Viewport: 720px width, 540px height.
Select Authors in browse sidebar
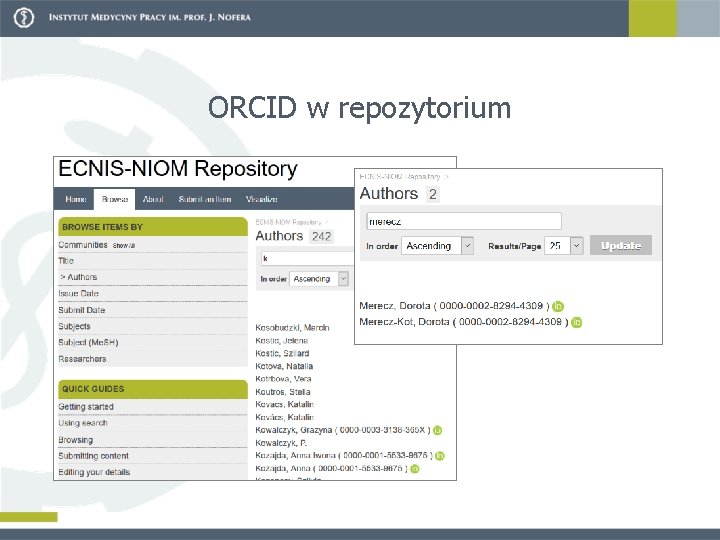[82, 277]
